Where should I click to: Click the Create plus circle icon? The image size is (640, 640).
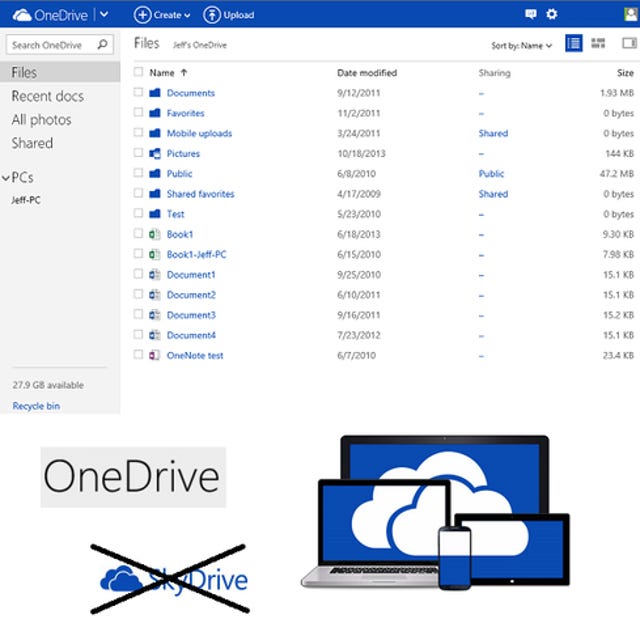point(142,15)
